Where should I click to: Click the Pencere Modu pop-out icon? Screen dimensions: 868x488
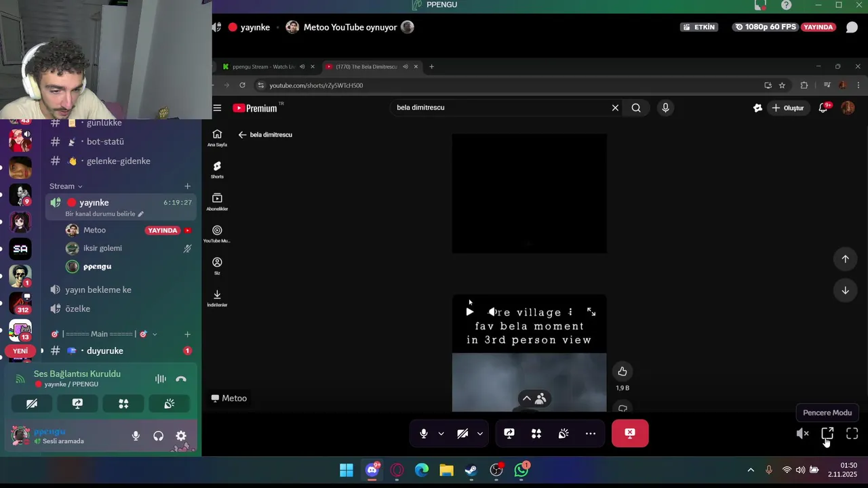point(827,434)
